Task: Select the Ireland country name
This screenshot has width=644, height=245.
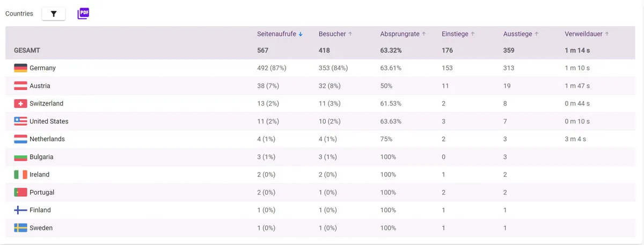Action: [x=39, y=175]
